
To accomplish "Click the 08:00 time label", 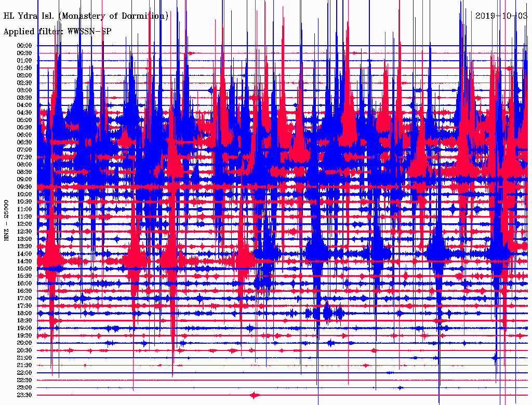I will (x=24, y=165).
